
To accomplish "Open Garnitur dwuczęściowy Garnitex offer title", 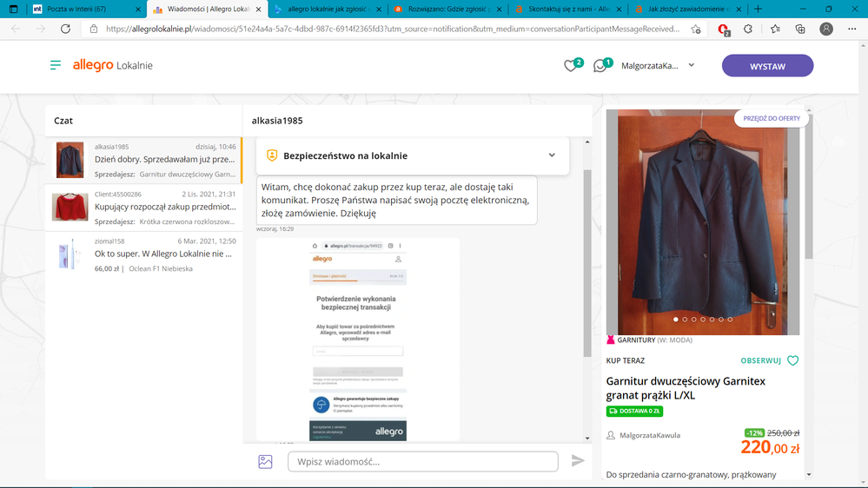I will pos(686,388).
